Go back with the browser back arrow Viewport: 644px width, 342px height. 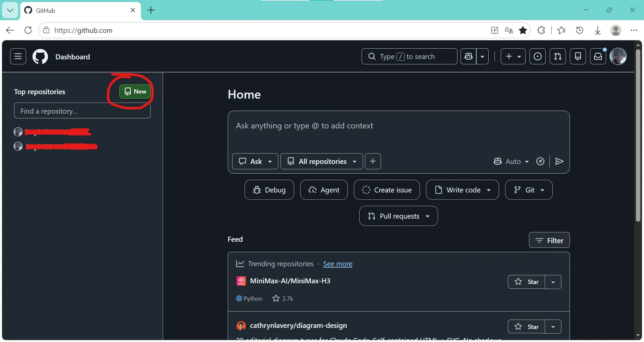(x=10, y=30)
